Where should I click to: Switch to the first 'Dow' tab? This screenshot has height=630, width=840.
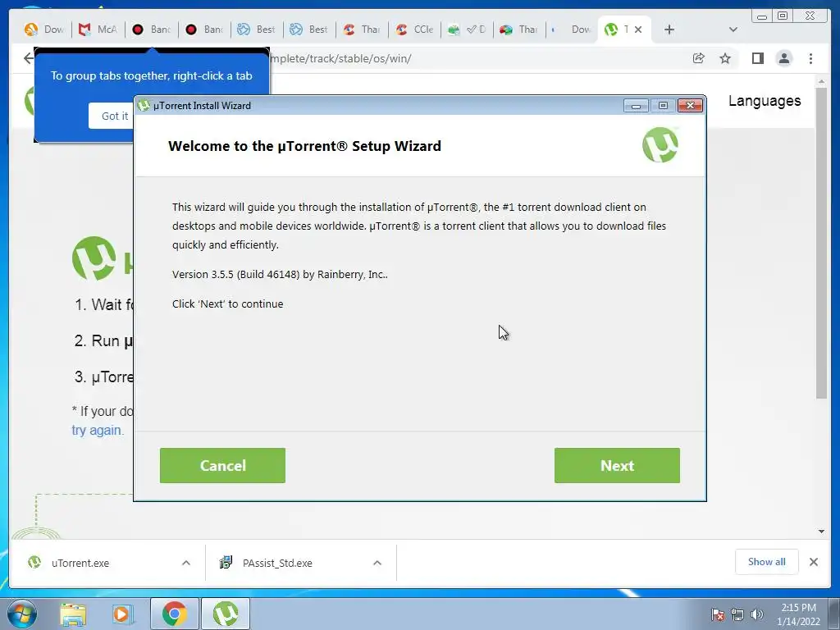click(x=44, y=30)
